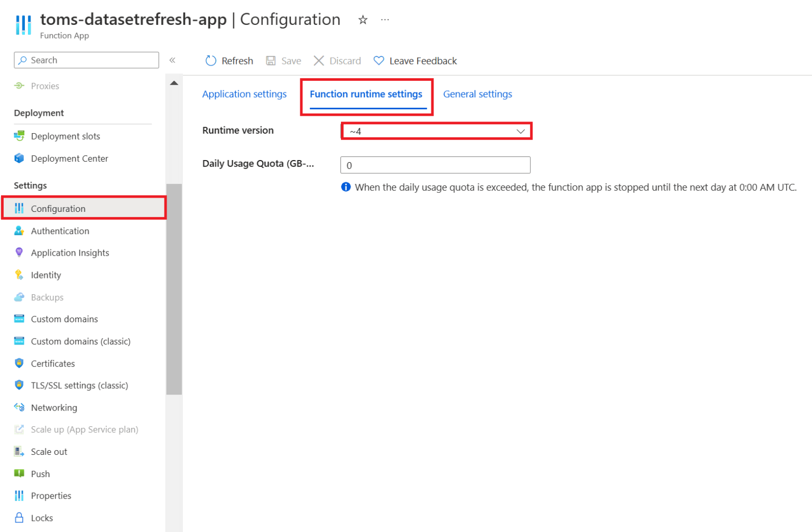Collapse the sidebar with the double chevron
This screenshot has width=812, height=532.
[172, 60]
